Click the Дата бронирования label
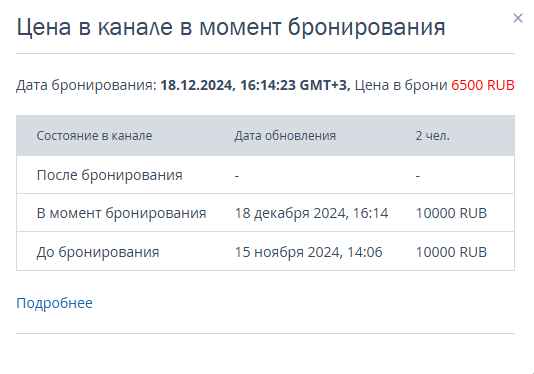The image size is (534, 374). [x=86, y=85]
